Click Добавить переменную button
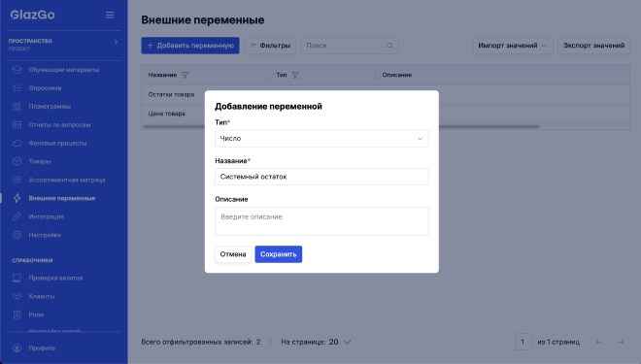Screen dimensions: 641x364 pyautogui.click(x=190, y=46)
